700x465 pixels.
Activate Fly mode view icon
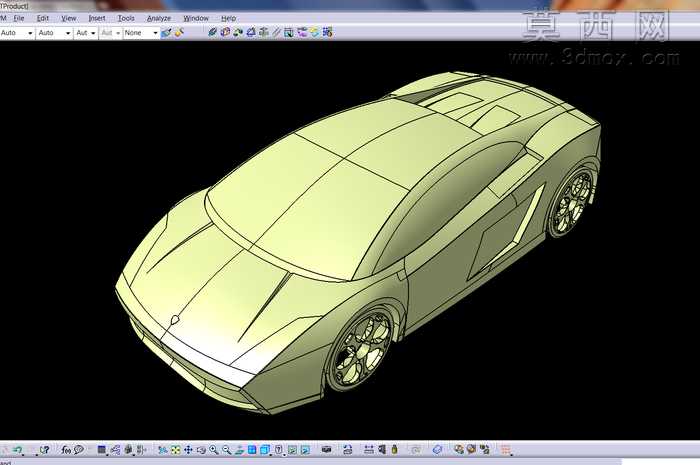pyautogui.click(x=163, y=450)
